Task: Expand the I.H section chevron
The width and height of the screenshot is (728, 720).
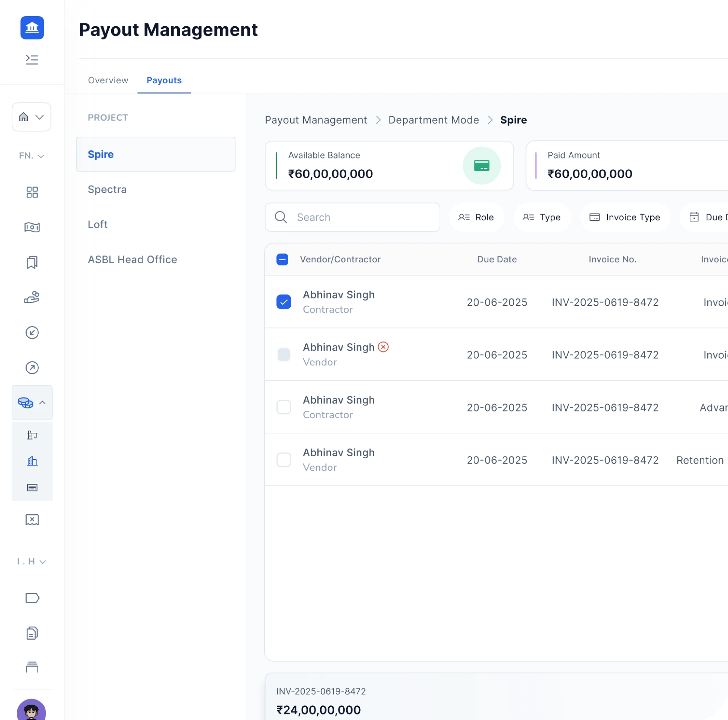Action: click(x=43, y=562)
